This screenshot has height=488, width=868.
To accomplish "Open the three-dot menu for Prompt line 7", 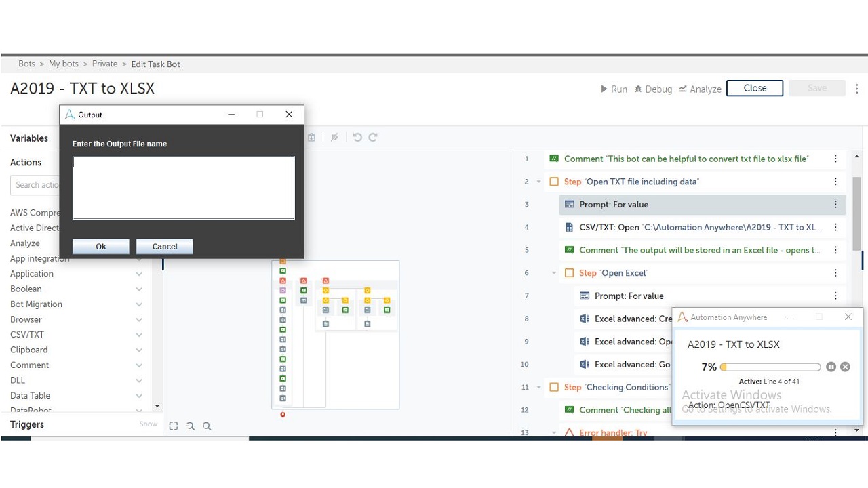I will pyautogui.click(x=835, y=296).
